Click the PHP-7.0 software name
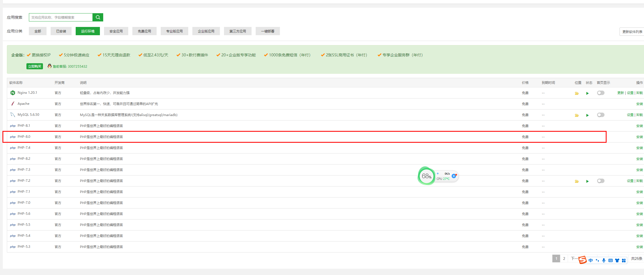This screenshot has height=275, width=644. (x=24, y=203)
